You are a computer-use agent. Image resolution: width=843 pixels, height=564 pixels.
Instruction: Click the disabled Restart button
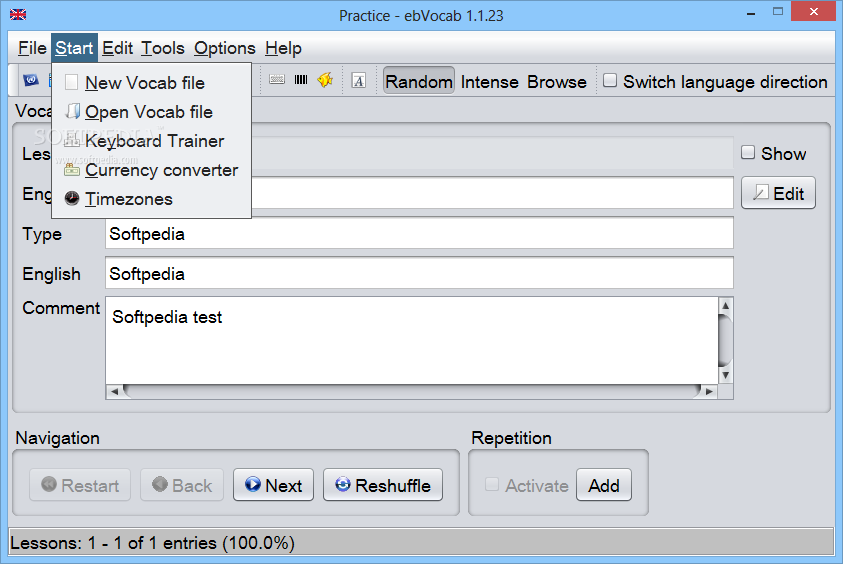(80, 485)
